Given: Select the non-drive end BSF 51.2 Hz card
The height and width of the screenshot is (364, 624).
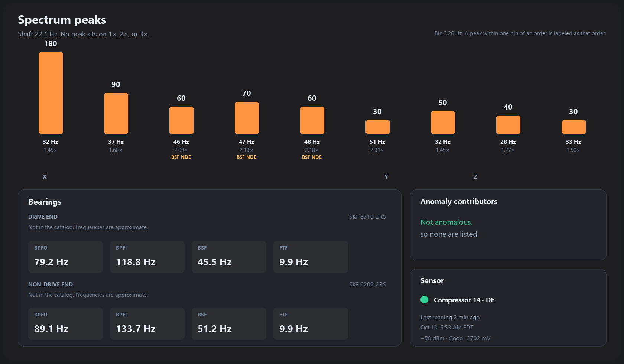Looking at the screenshot, I should tap(229, 324).
